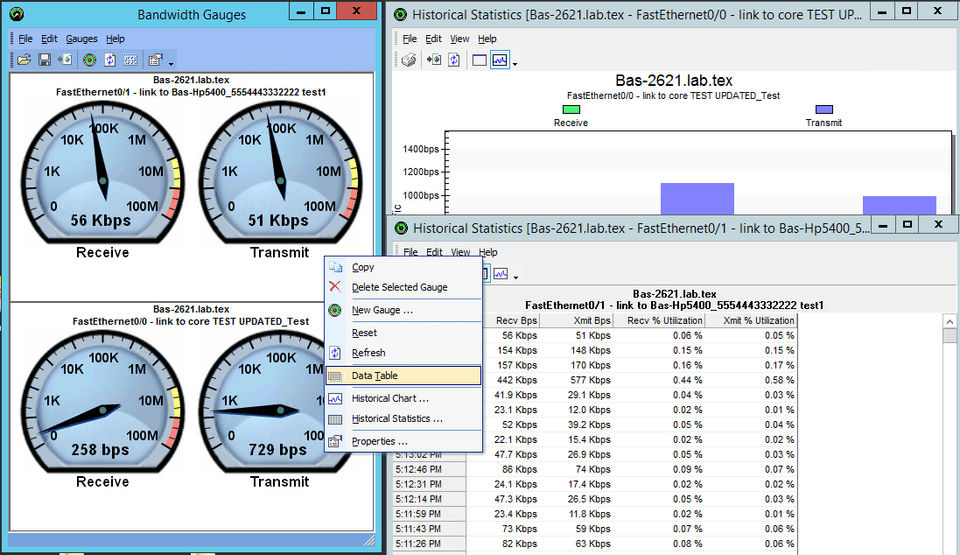Select Data Table in the context menu

click(x=403, y=376)
